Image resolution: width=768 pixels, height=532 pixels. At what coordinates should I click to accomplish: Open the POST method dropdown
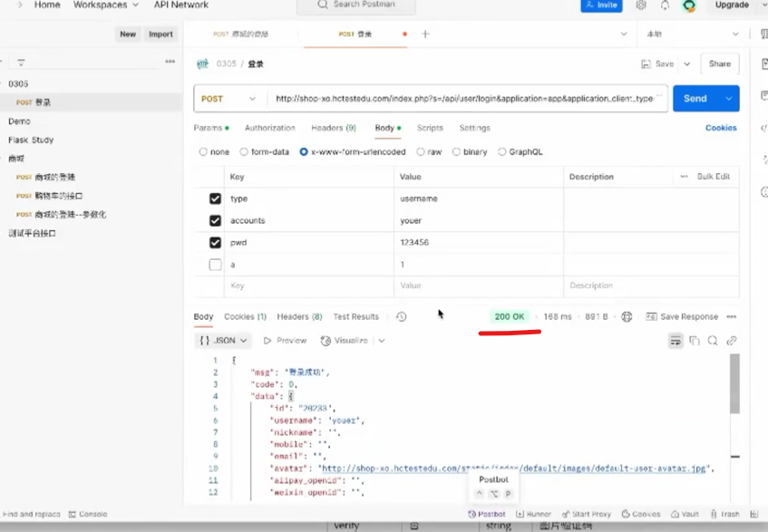(228, 99)
